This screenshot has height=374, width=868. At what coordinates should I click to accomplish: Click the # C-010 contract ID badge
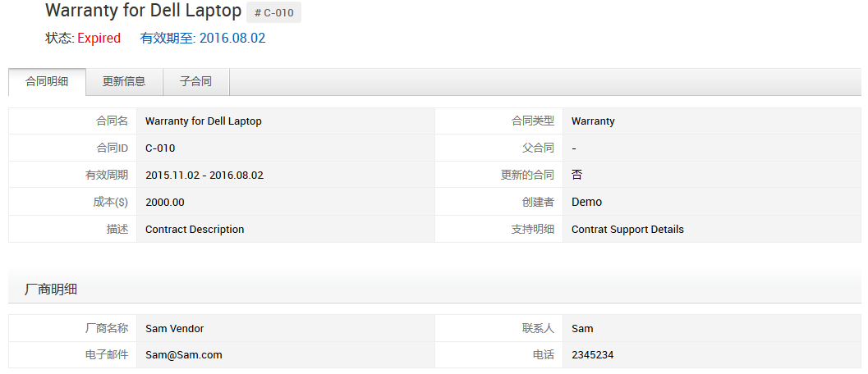[274, 12]
